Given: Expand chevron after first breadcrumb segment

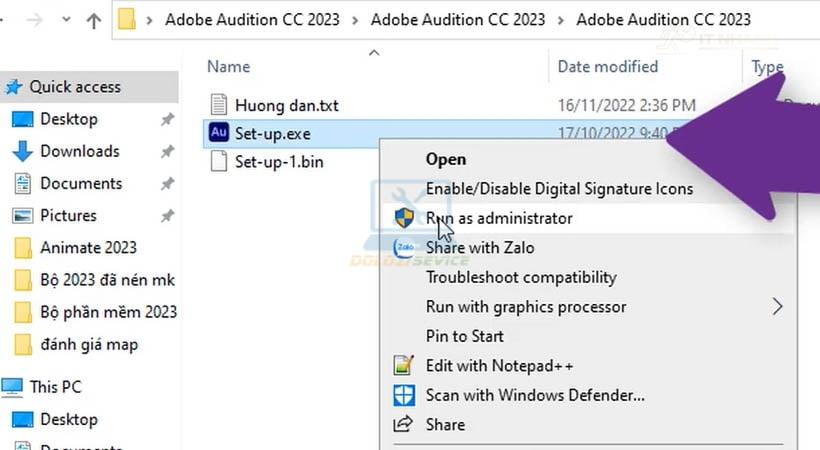Looking at the screenshot, I should pos(355,21).
